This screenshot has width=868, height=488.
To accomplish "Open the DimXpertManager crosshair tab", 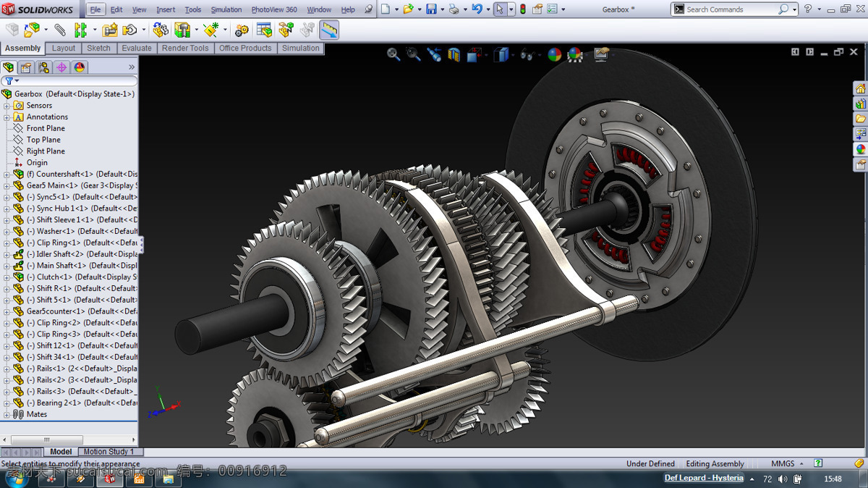I will point(61,67).
